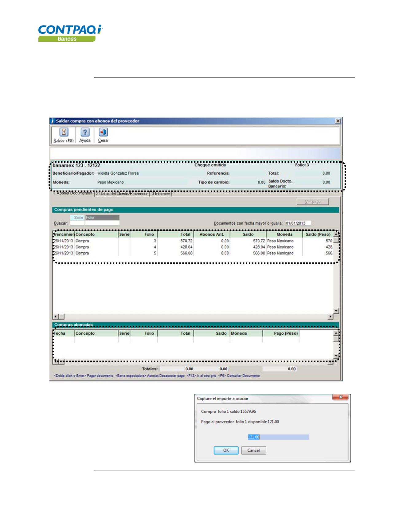Click the Saldar hourglass icon
Viewport: 411px width, 532px height.
click(64, 132)
